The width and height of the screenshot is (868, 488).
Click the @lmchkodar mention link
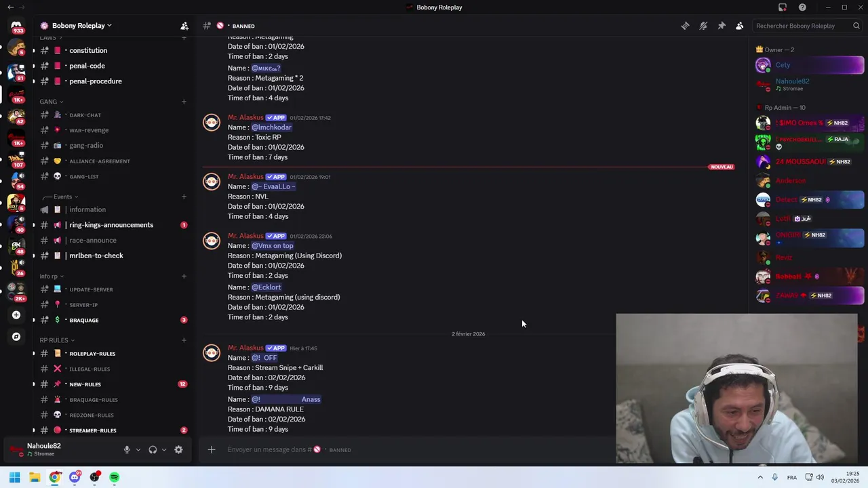point(271,127)
